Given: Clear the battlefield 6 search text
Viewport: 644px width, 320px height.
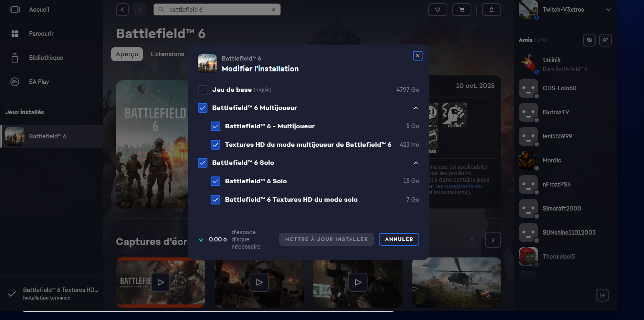Looking at the screenshot, I should coord(273,10).
